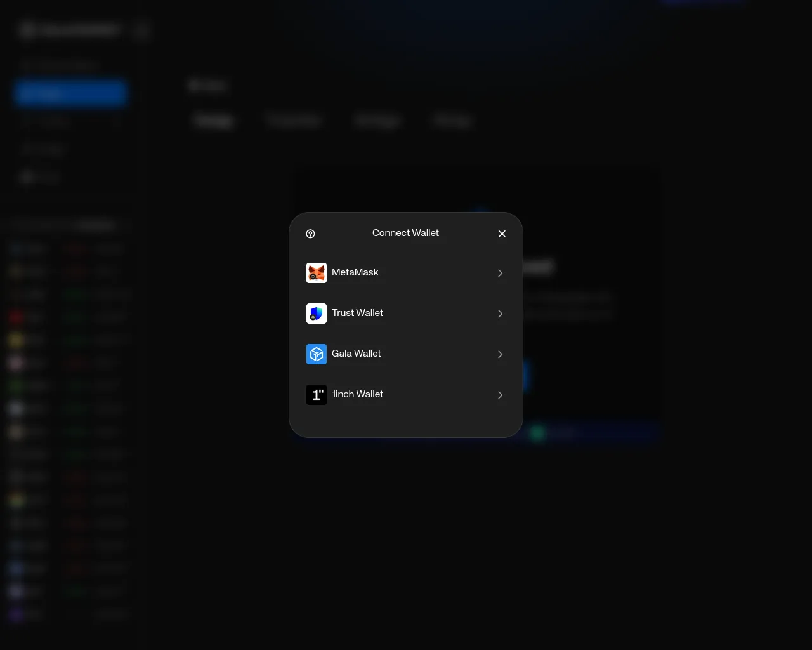The image size is (812, 650).
Task: Open the Gala Wallet chevron arrow
Action: (500, 354)
